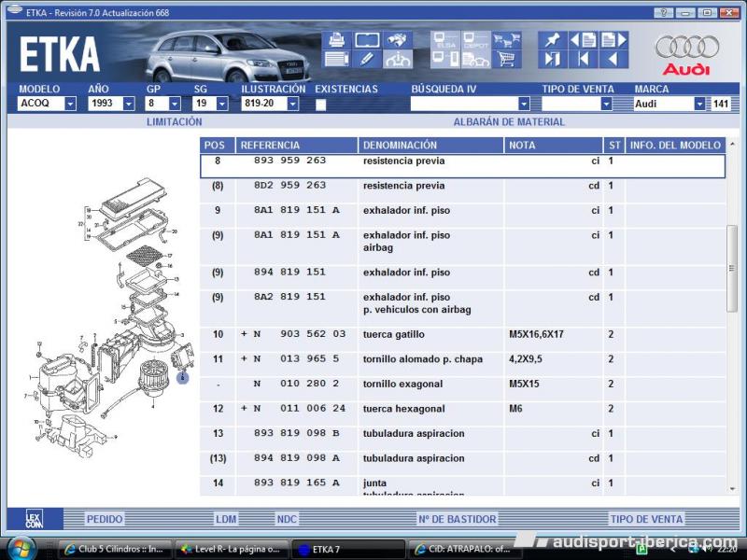
Task: Select row 894 819 151 exhalador inf. piso
Action: [462, 277]
